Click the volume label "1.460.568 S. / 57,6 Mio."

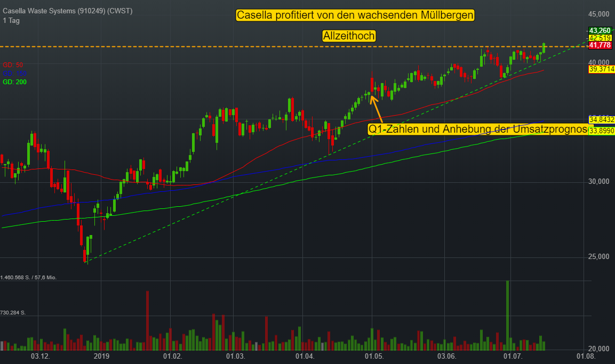(28, 278)
